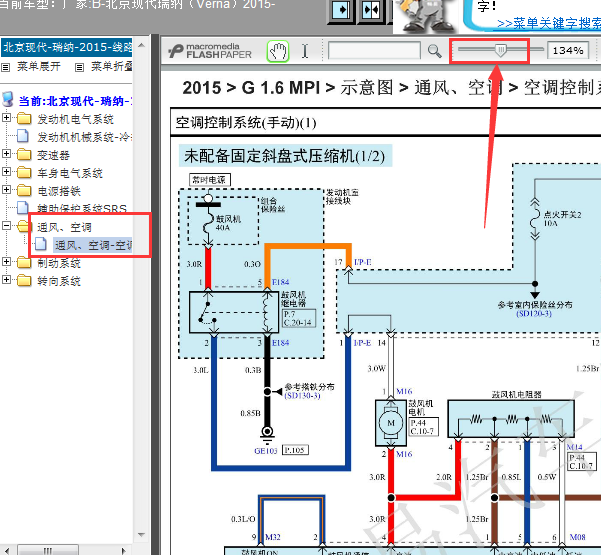Expand the 发动机电气系统 folder

coord(6,117)
